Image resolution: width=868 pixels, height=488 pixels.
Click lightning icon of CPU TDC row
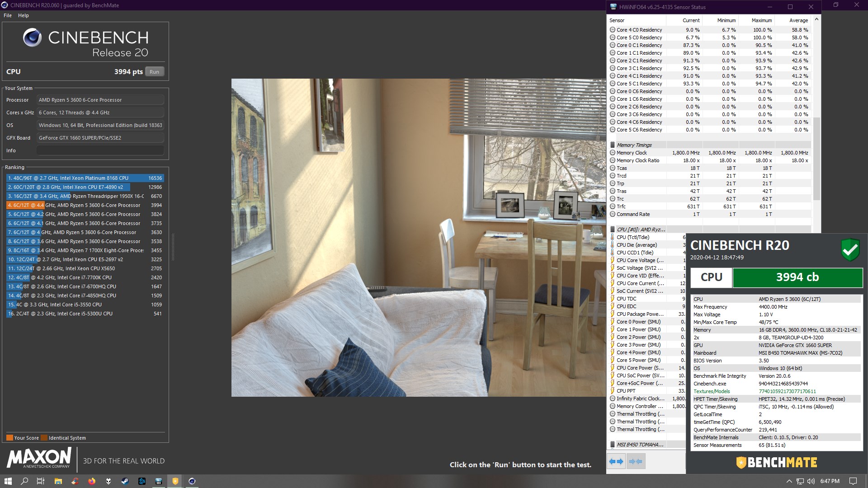(x=613, y=299)
